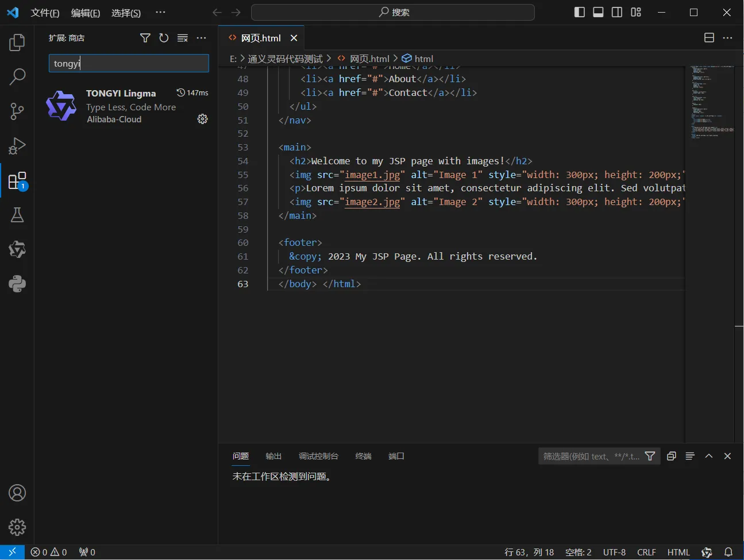Toggle problems table view mode
This screenshot has width=744, height=560.
tap(690, 456)
